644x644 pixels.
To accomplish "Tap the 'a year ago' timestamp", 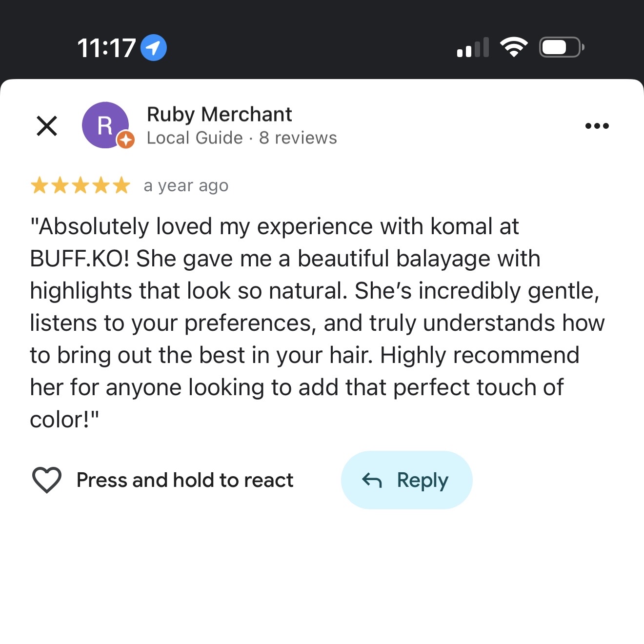I will pyautogui.click(x=186, y=186).
